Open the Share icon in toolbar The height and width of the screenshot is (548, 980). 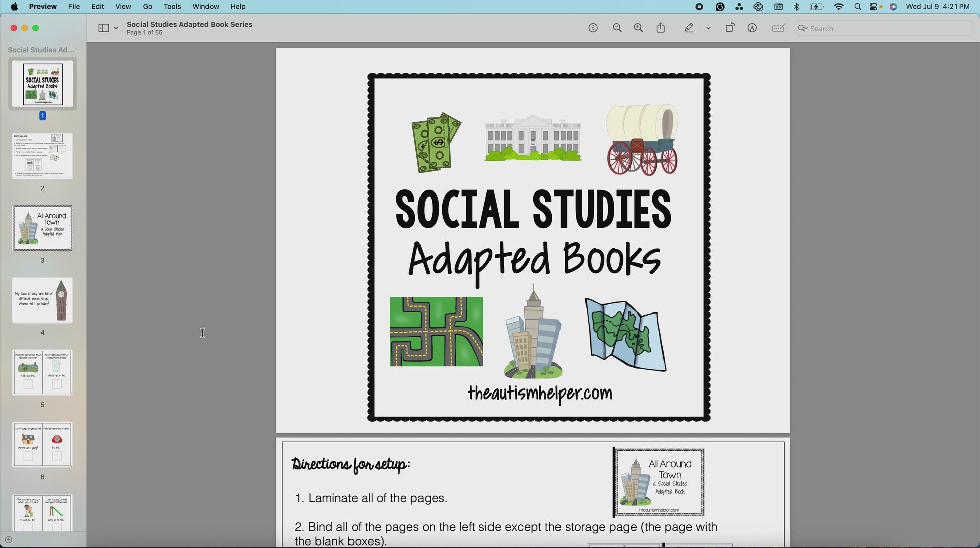pos(661,28)
